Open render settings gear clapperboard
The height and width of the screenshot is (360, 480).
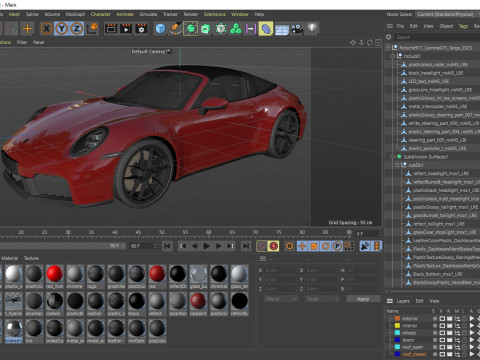[141, 29]
